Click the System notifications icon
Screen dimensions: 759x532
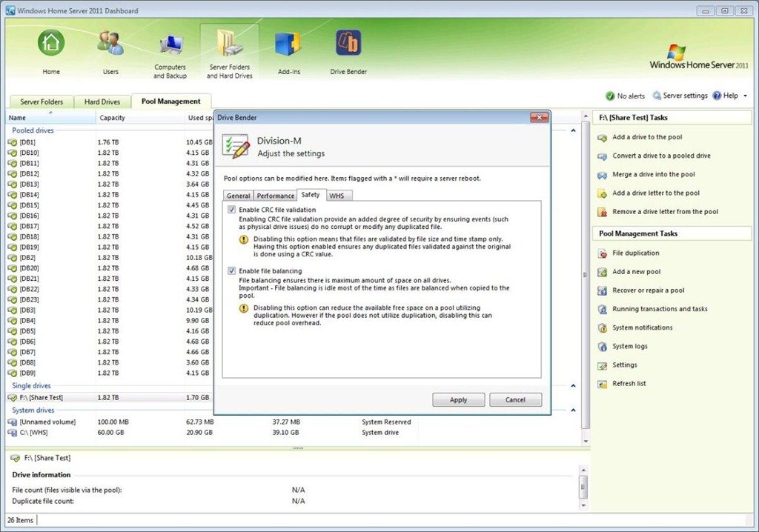click(x=602, y=328)
